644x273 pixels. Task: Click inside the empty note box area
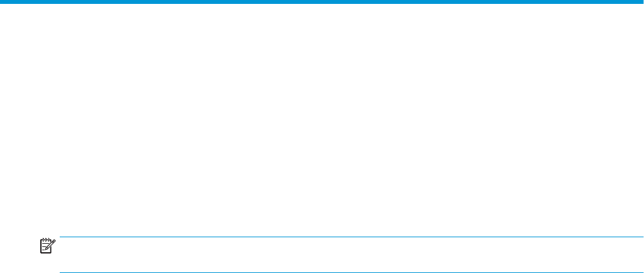[x=351, y=255]
